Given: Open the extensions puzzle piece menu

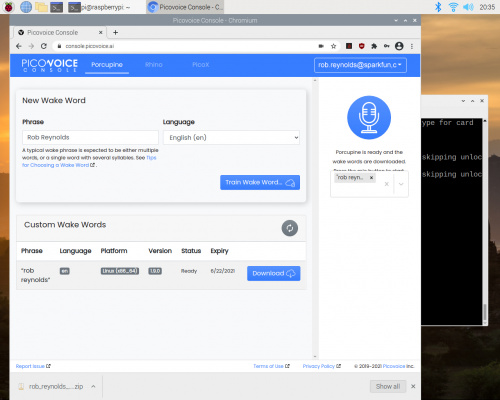Looking at the screenshot, I should (374, 46).
